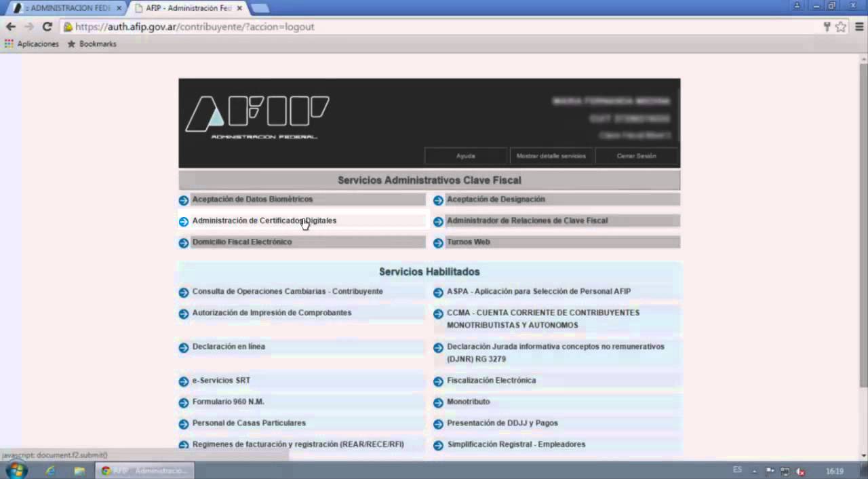Viewport: 868px width, 479px height.
Task: Click "Servicios Administrativos Clave Fiscal" heading
Action: pos(429,180)
